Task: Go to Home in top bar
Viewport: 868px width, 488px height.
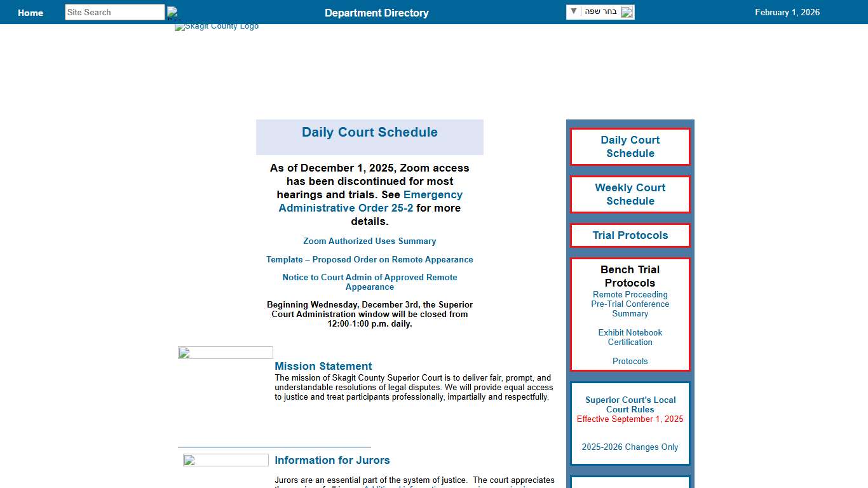Action: click(31, 13)
